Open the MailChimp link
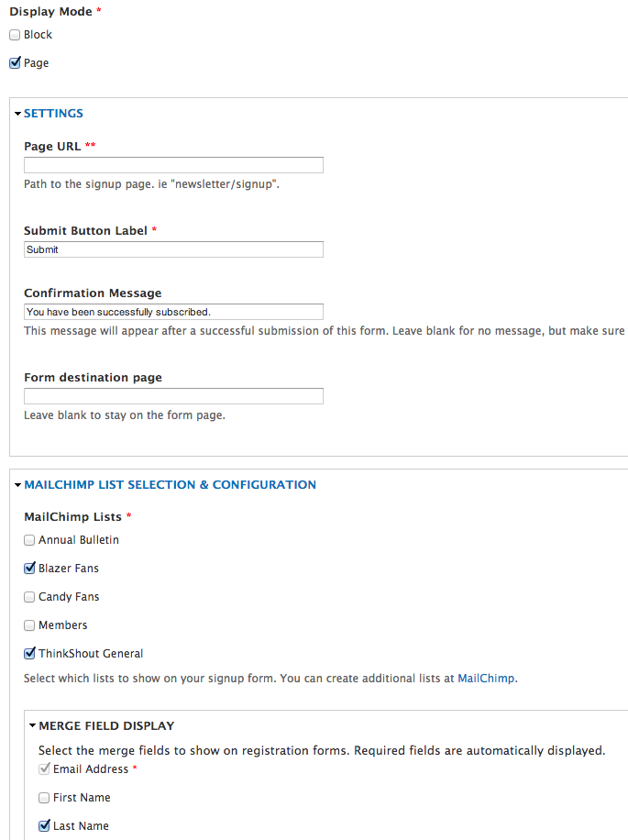 (486, 679)
